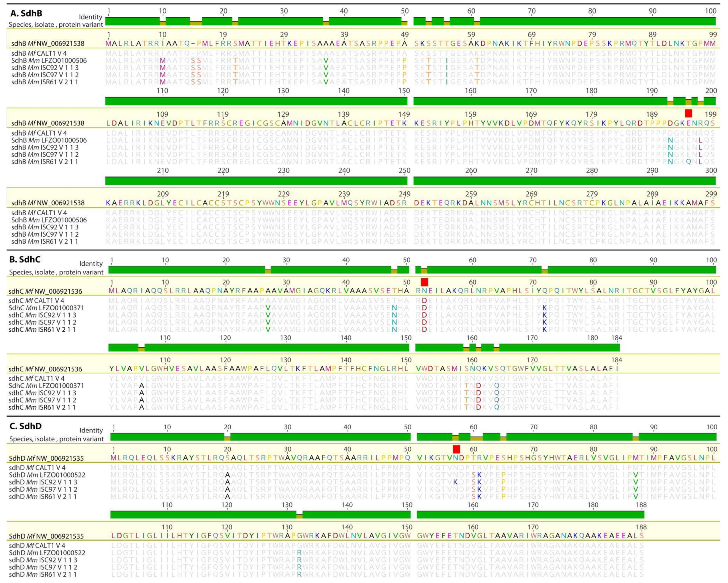728x583 pixels.
Task: Click the red marker in the SdhB panel
Action: click(x=688, y=113)
